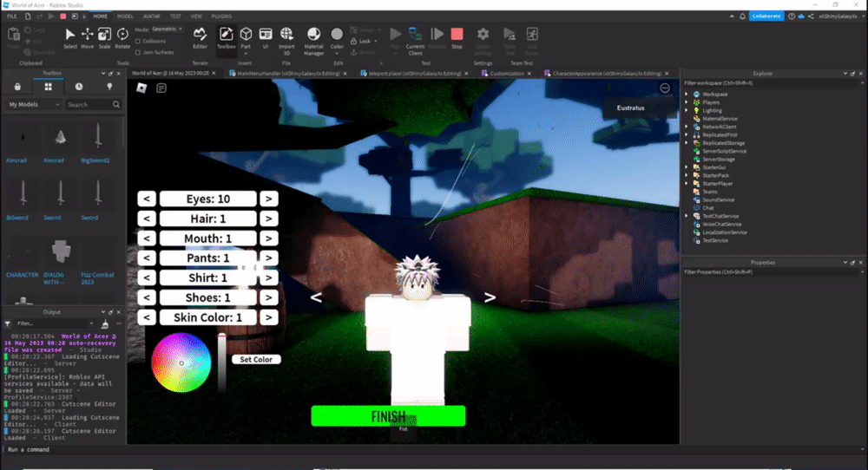Open notifications bell icon in the title bar
Viewport: 868px width, 470px height.
(742, 16)
